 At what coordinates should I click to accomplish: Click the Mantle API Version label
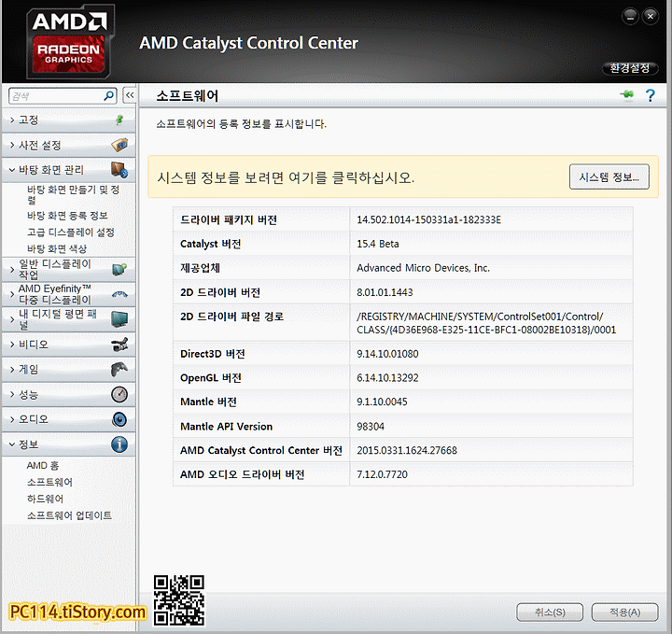click(226, 427)
